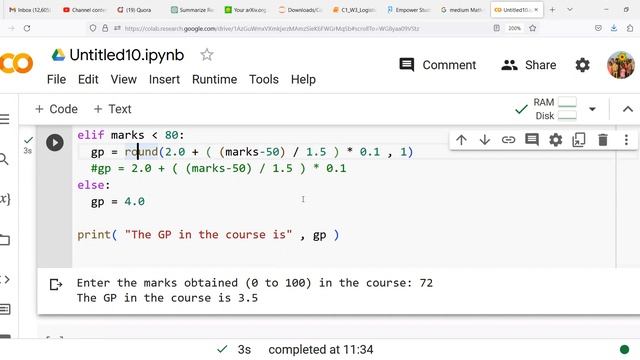Expand the RAM Disk runtime dropdown

(x=592, y=109)
